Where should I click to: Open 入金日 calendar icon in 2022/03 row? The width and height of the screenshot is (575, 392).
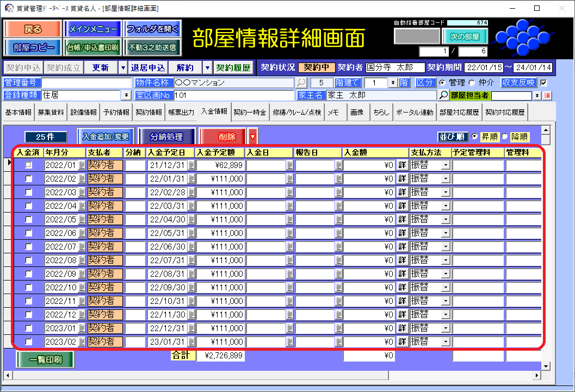[289, 192]
